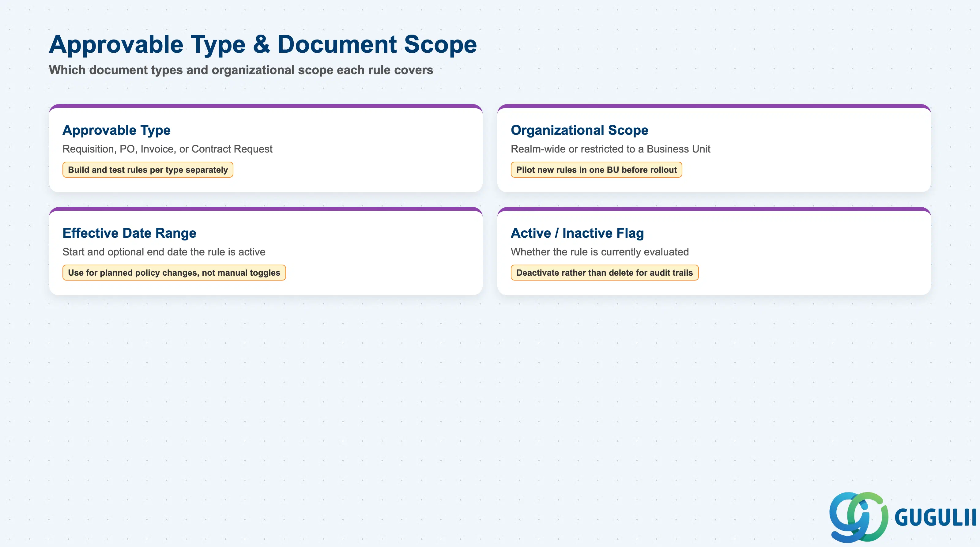Click the GUGULII brand name text

936,518
